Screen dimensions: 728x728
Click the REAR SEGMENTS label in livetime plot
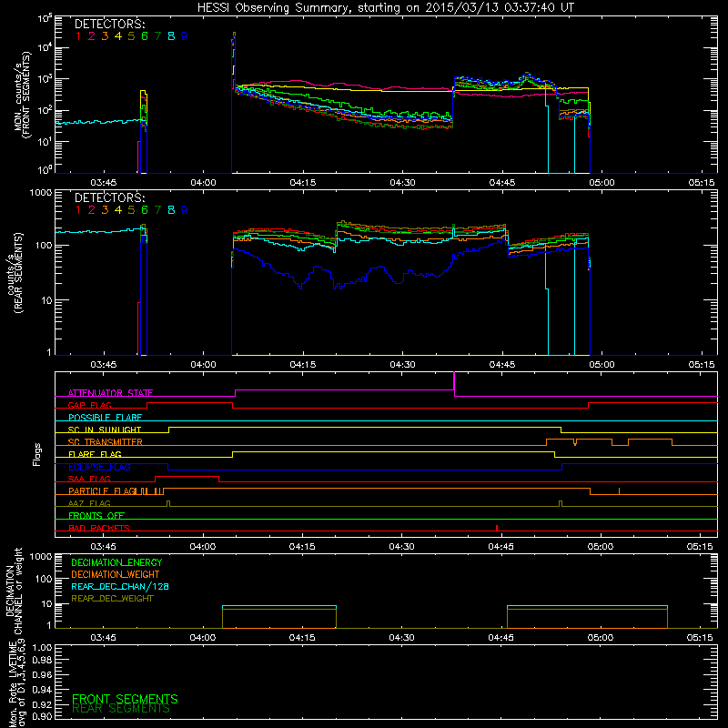tap(121, 709)
